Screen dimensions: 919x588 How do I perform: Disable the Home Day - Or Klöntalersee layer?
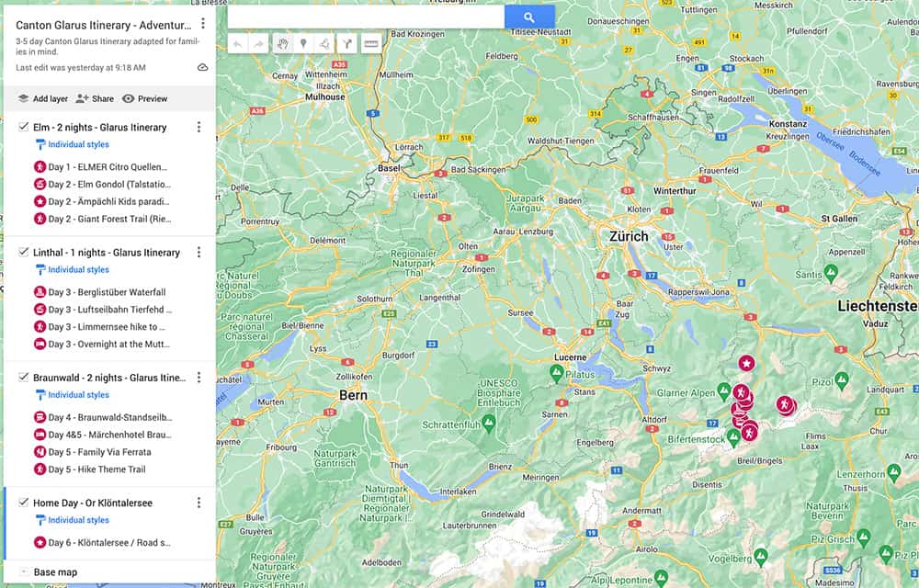23,503
